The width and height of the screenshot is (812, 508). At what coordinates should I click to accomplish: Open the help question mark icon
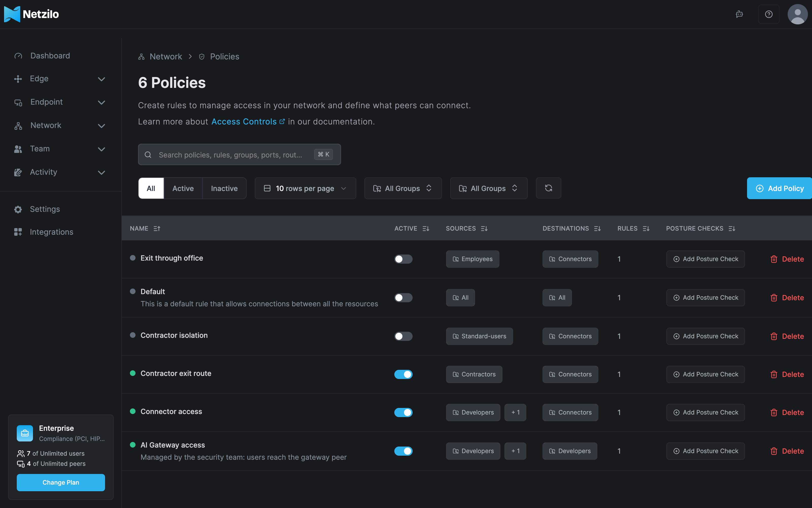tap(769, 14)
